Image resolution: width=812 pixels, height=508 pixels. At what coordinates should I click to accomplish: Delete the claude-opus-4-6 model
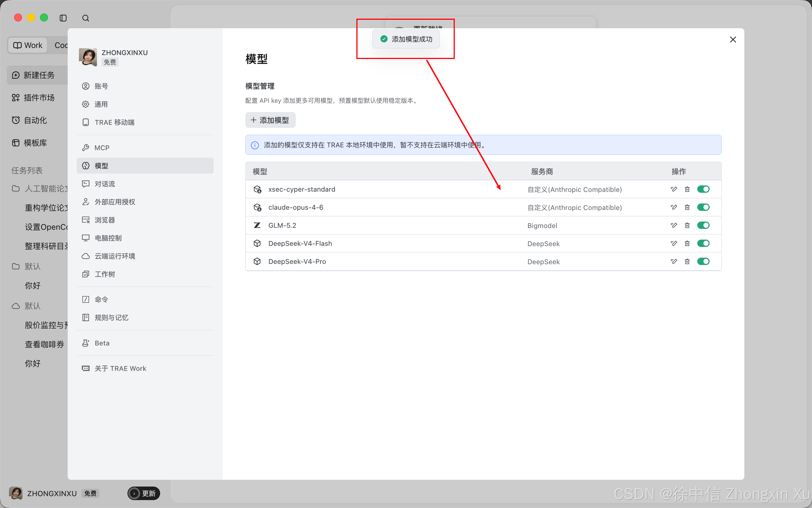(x=687, y=207)
